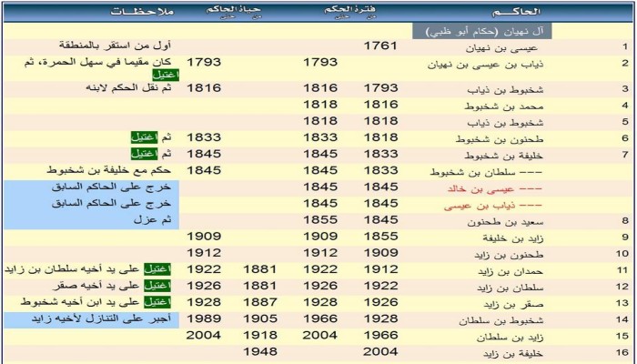Click birth year "1881" in حمدان بن زايد's row

click(260, 269)
